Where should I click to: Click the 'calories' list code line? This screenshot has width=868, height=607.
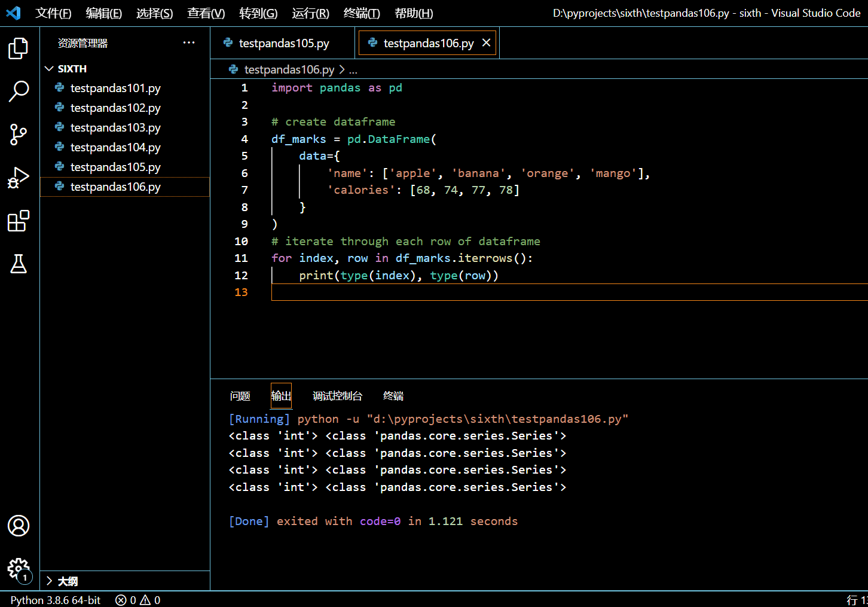click(x=423, y=190)
